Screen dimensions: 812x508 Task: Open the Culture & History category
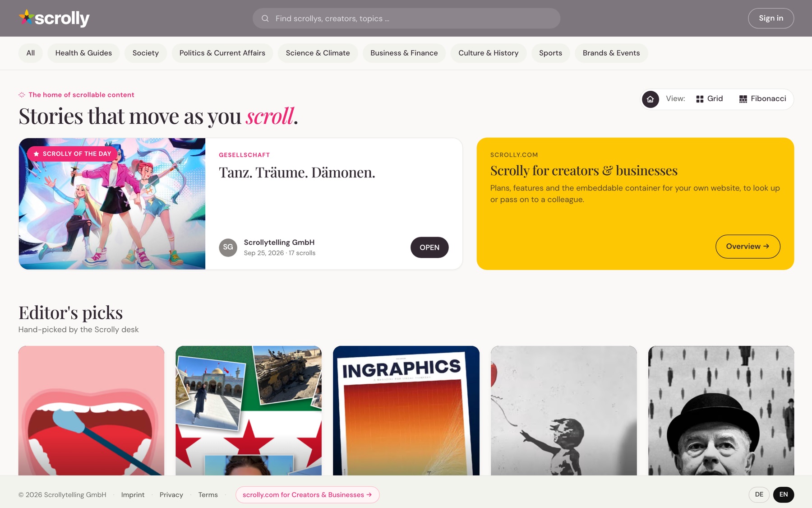click(489, 53)
